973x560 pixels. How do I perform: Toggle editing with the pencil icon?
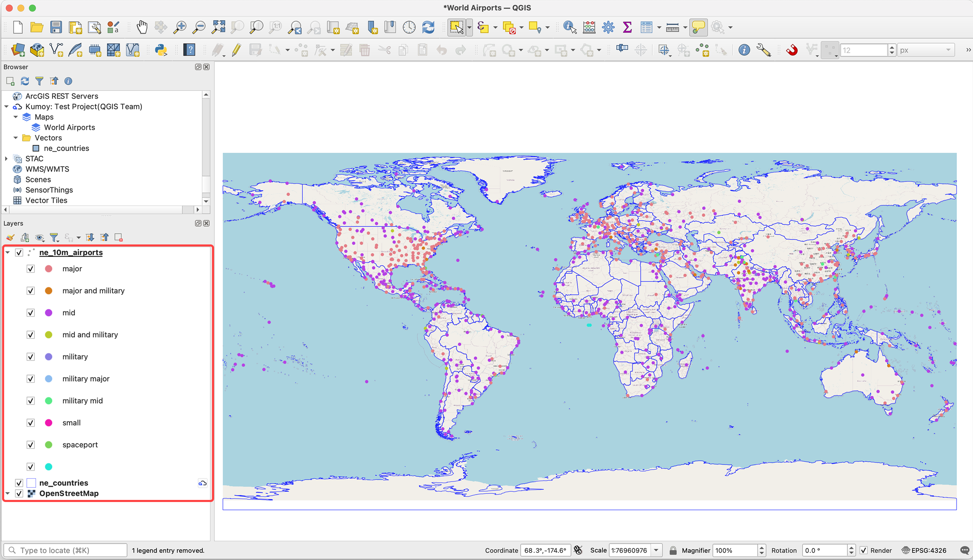click(x=237, y=50)
